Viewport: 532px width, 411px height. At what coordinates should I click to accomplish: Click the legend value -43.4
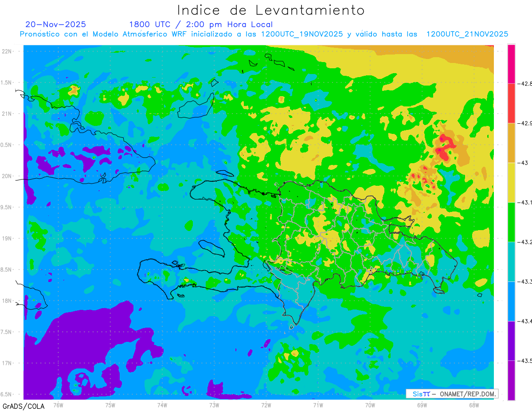point(525,321)
